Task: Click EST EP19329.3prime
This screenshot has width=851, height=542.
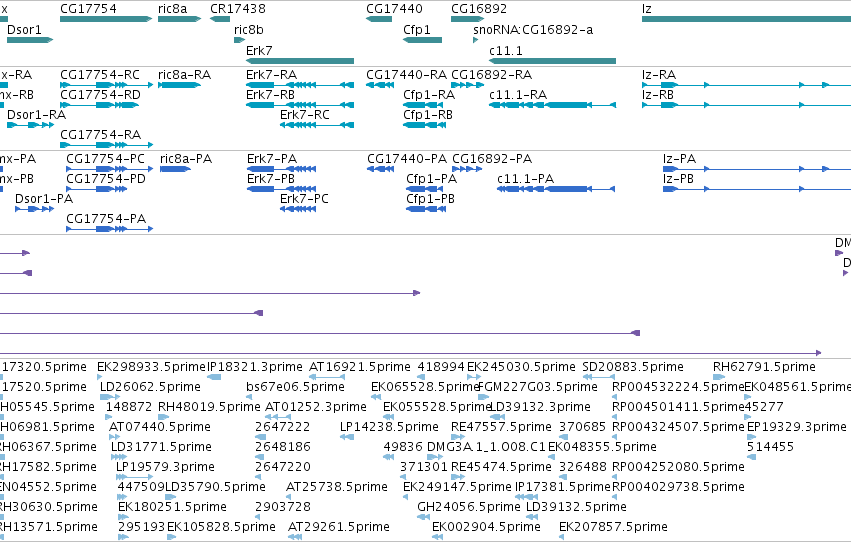Action: (752, 437)
